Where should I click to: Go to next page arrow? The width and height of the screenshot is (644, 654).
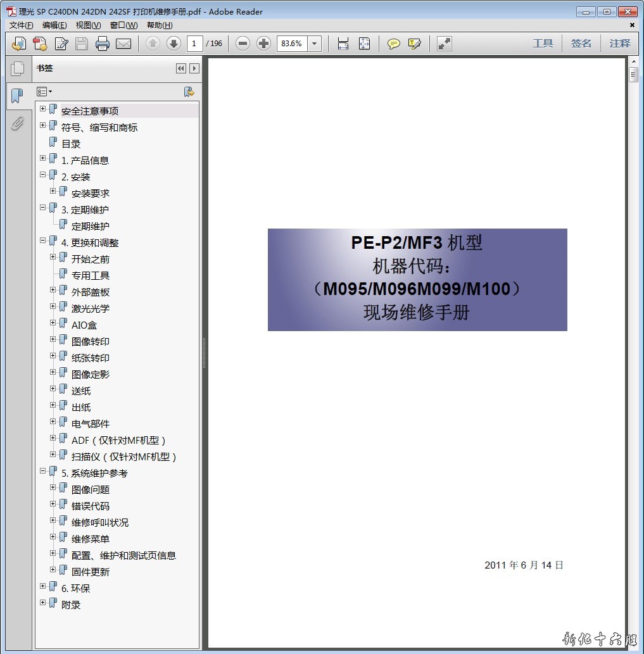click(x=174, y=44)
